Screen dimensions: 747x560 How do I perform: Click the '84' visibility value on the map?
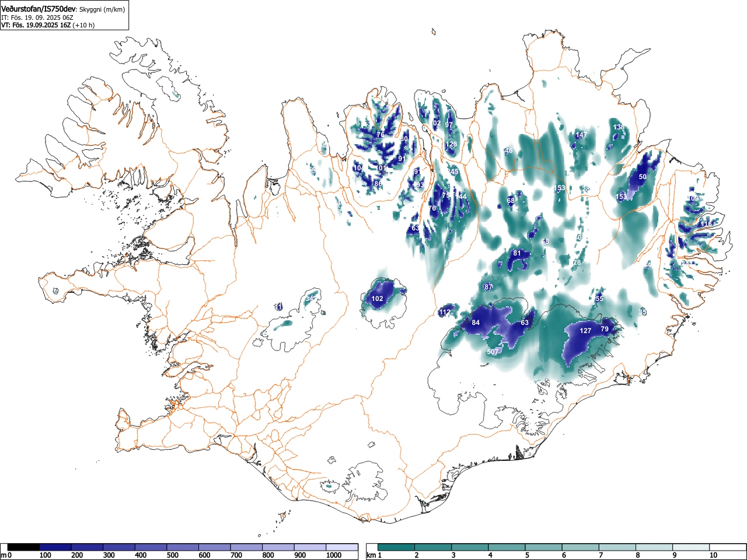click(x=476, y=323)
